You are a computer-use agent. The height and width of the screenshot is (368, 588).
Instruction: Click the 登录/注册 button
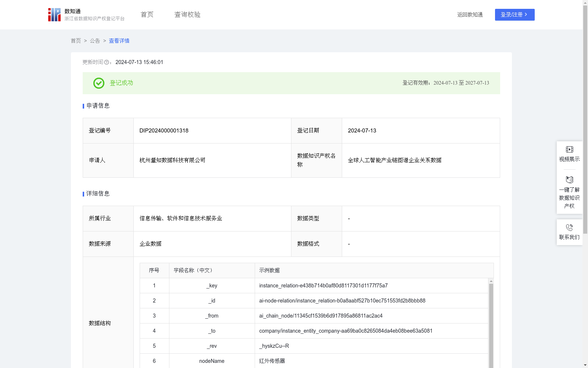[x=514, y=15]
